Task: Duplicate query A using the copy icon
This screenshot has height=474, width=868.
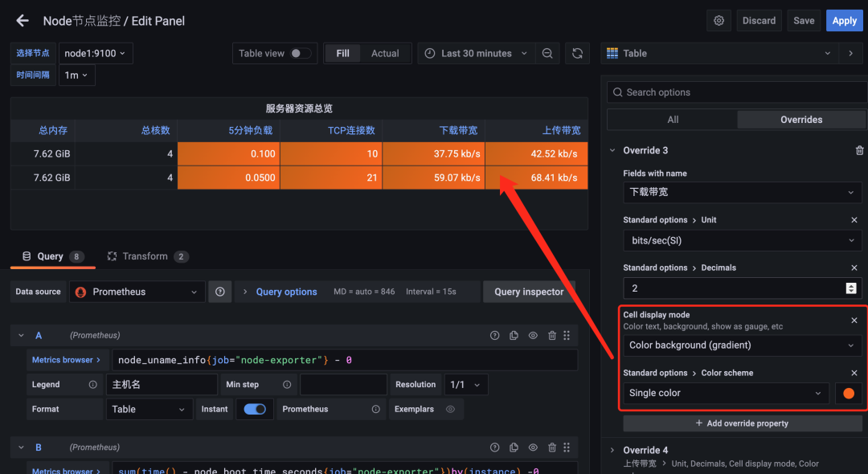Action: tap(514, 335)
